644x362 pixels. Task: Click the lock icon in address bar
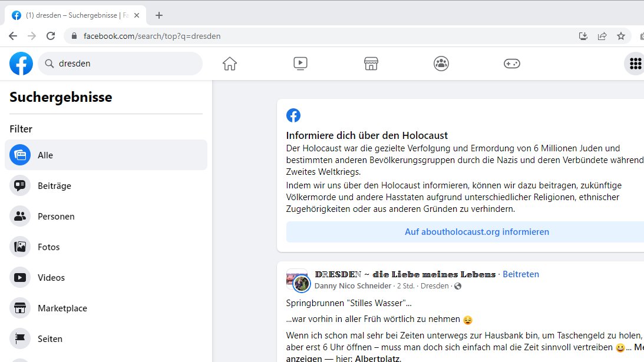(x=74, y=36)
